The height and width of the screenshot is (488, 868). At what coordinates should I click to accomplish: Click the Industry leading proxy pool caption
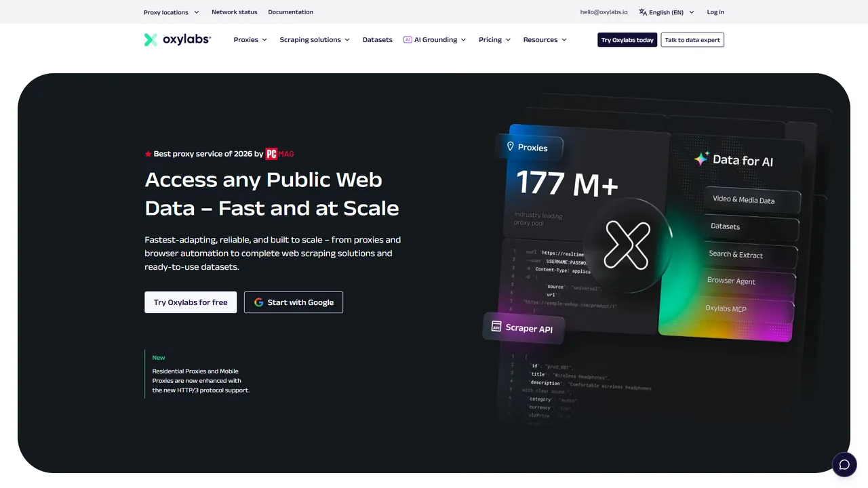pyautogui.click(x=538, y=219)
